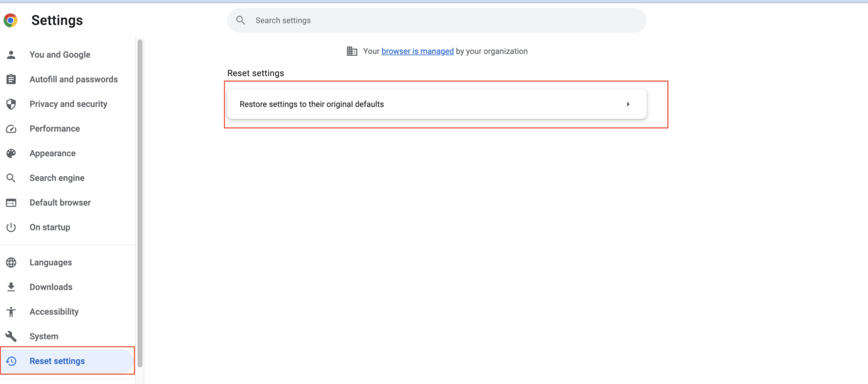Click the Privacy and security shield icon
The width and height of the screenshot is (868, 384).
11,104
